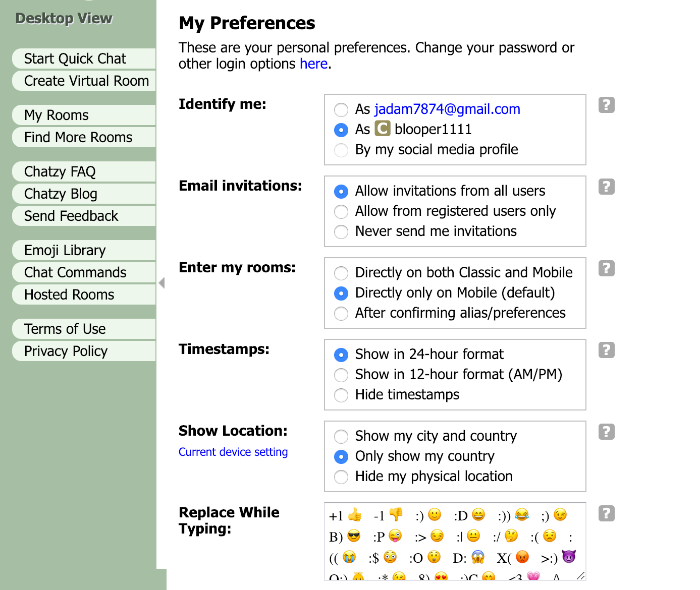This screenshot has height=590, width=700.
Task: Open the jadam7874@gmail.com email link
Action: click(447, 109)
